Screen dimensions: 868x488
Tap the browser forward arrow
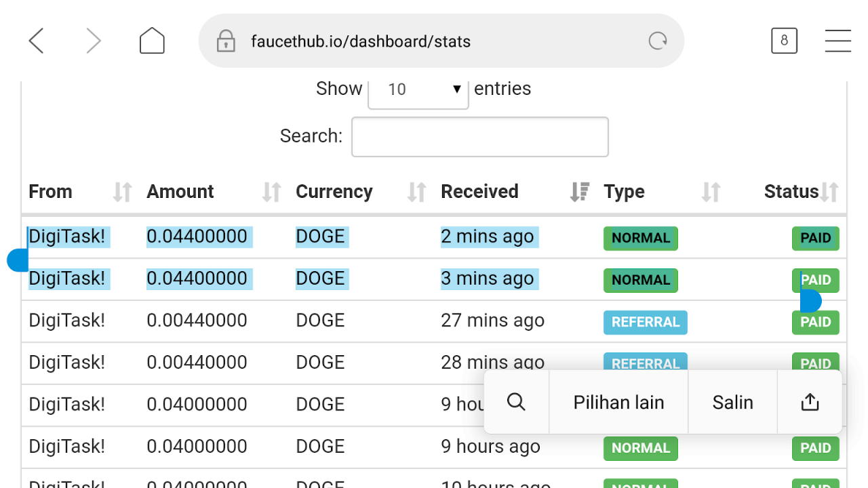click(x=94, y=41)
